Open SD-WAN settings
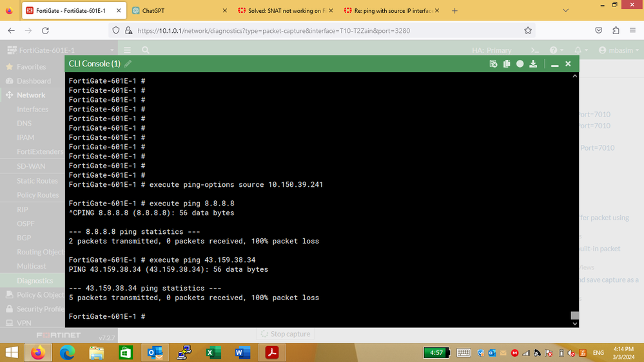The width and height of the screenshot is (644, 362). click(31, 166)
